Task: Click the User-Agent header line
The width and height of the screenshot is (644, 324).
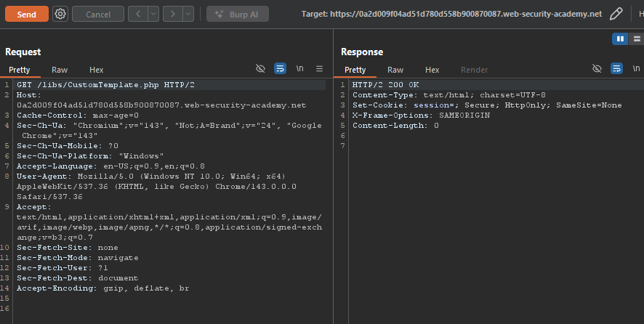Action: tap(156, 186)
